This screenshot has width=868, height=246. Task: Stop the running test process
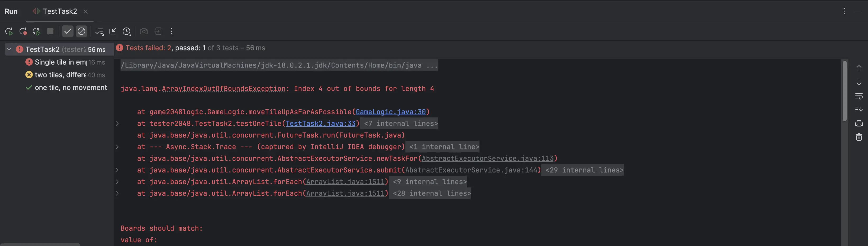click(x=50, y=31)
